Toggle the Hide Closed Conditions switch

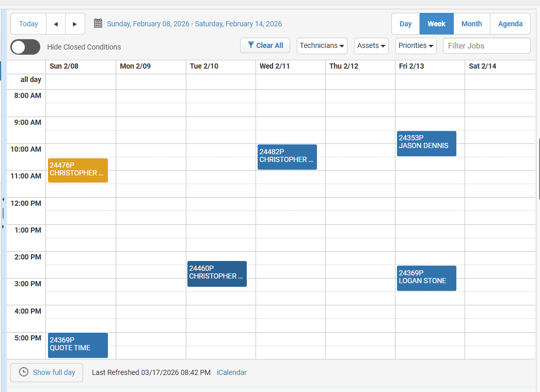pyautogui.click(x=25, y=47)
